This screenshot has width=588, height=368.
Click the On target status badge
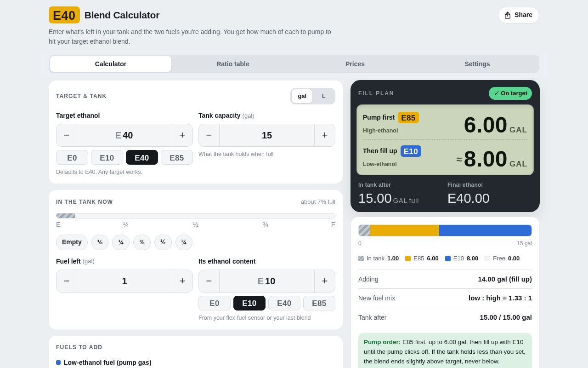point(510,93)
